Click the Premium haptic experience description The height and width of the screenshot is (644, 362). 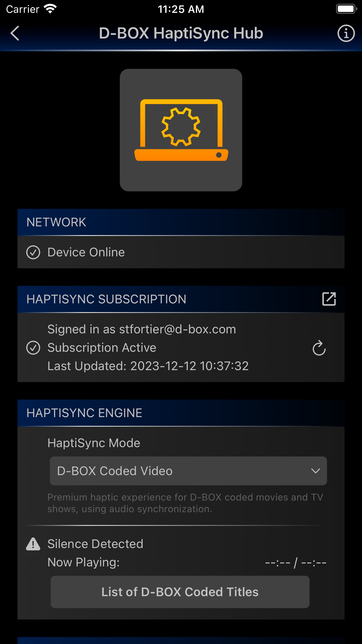coord(185,503)
